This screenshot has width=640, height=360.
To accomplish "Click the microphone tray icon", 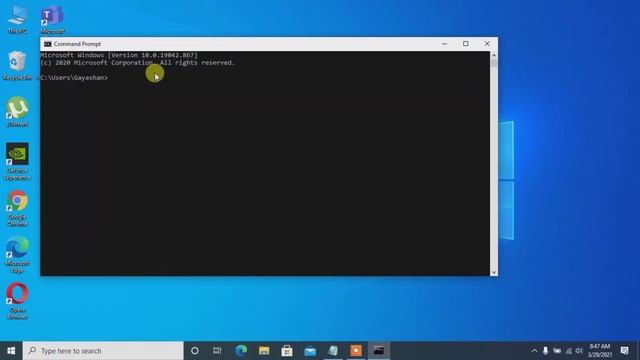I will tap(545, 351).
